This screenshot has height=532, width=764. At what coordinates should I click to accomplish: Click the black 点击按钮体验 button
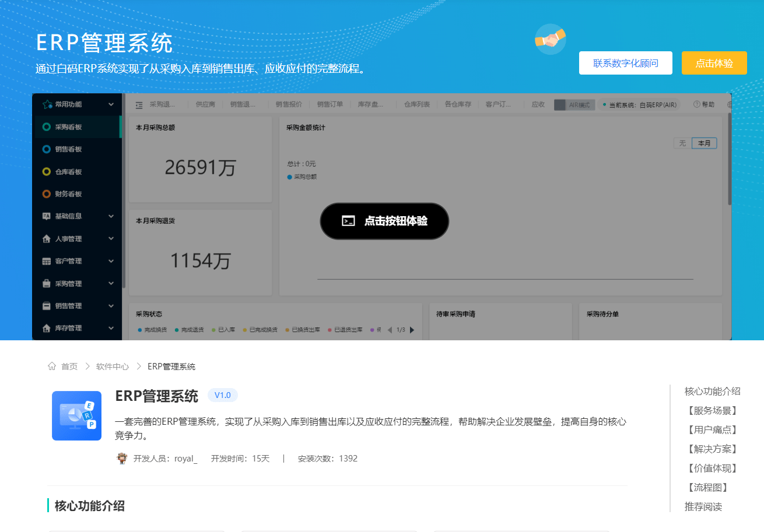(384, 221)
